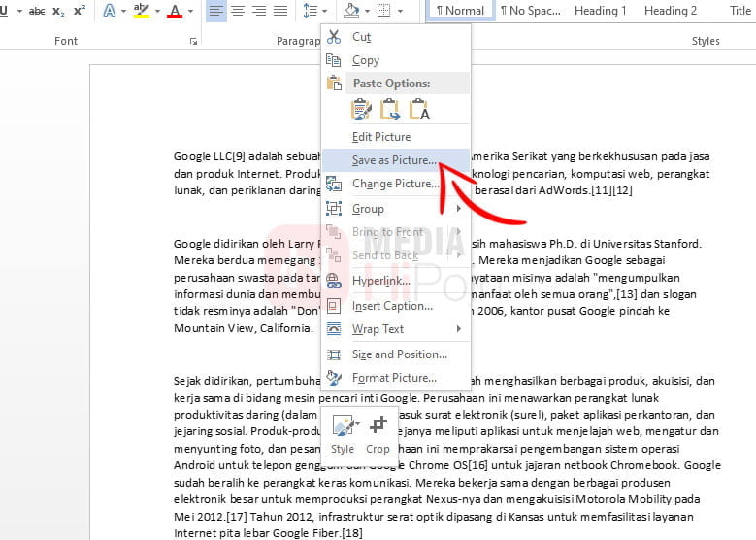Viewport: 756px width, 540px height.
Task: Justify the paragraph text
Action: pos(280,11)
